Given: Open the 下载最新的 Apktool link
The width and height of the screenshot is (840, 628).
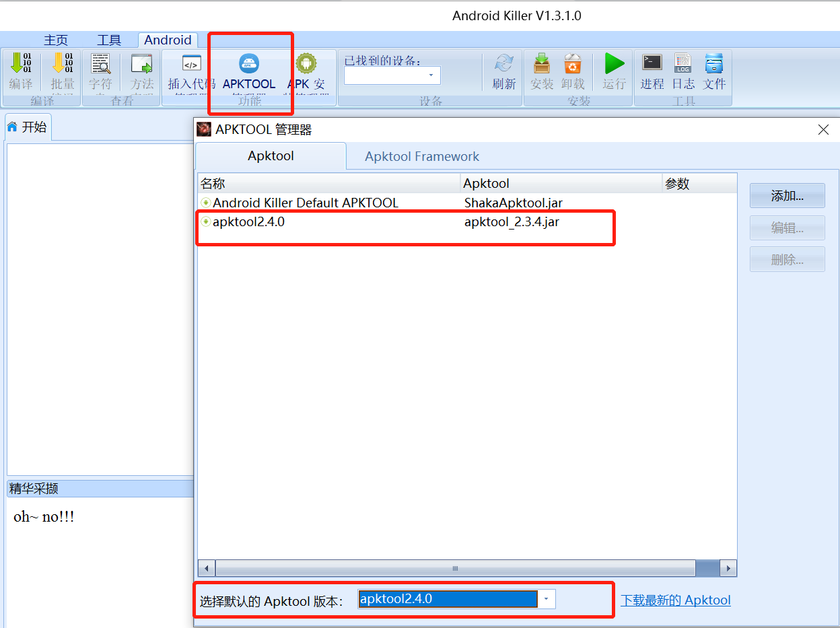Looking at the screenshot, I should pyautogui.click(x=676, y=600).
